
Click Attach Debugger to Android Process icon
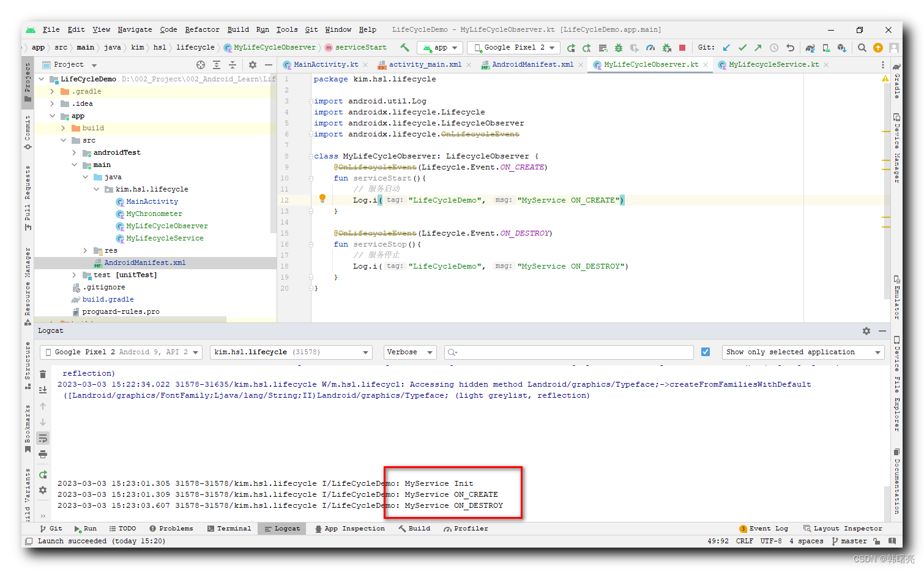point(666,48)
